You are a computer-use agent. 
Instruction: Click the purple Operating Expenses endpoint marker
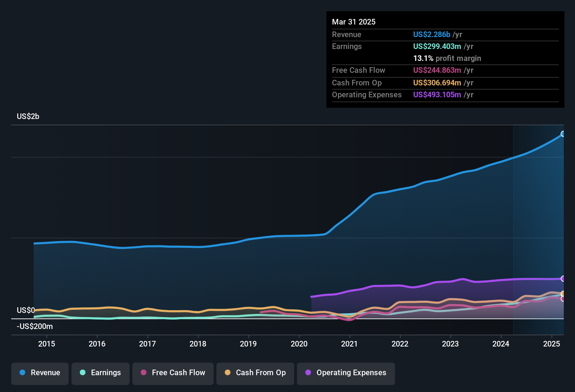[563, 279]
